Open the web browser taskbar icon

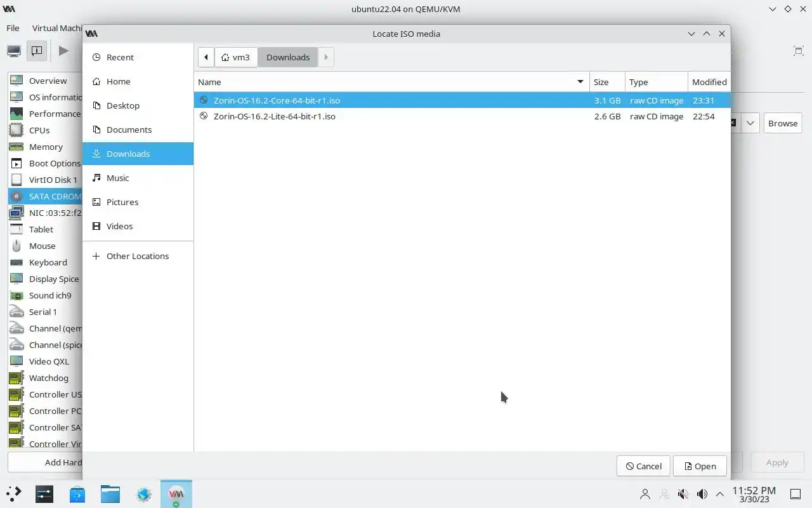pyautogui.click(x=144, y=494)
